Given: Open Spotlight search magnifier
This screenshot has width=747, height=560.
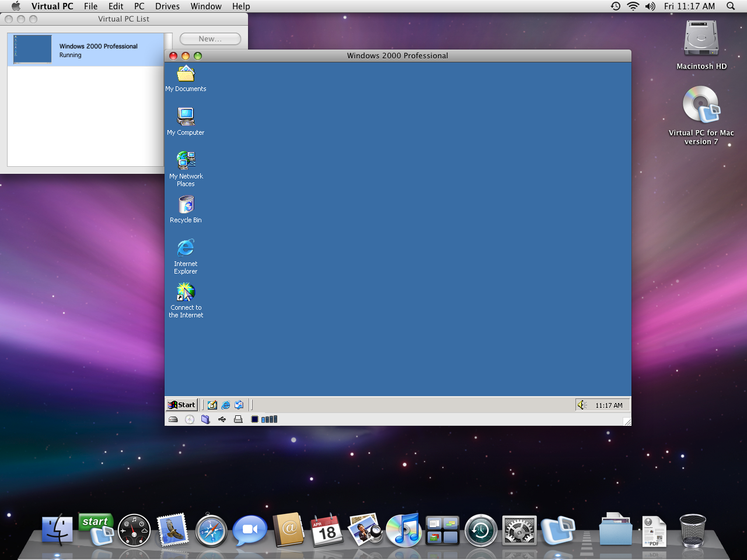Looking at the screenshot, I should (x=731, y=6).
